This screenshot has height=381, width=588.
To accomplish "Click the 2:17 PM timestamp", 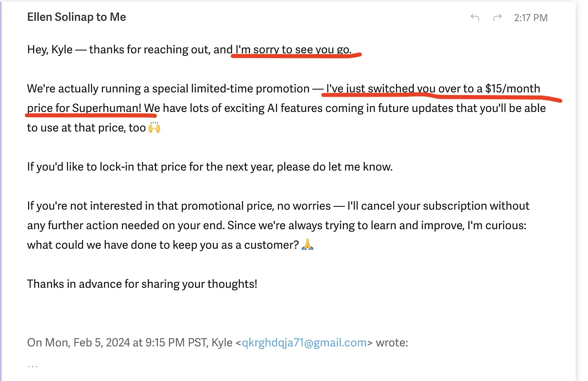I will pos(531,18).
